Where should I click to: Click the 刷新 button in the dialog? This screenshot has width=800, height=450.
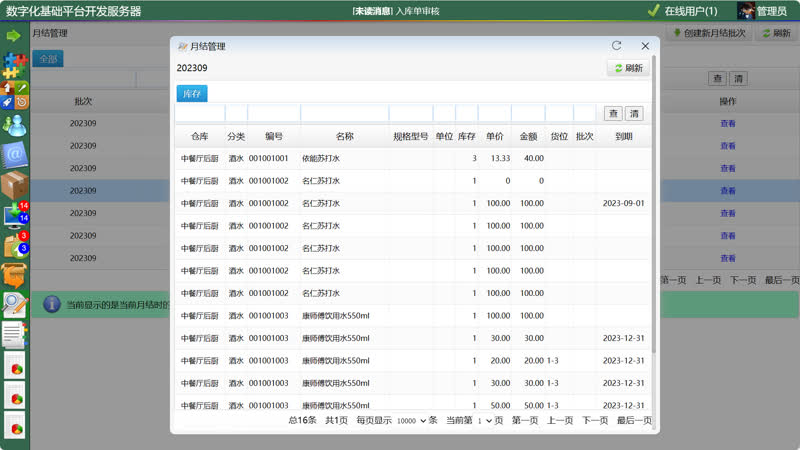click(x=628, y=68)
